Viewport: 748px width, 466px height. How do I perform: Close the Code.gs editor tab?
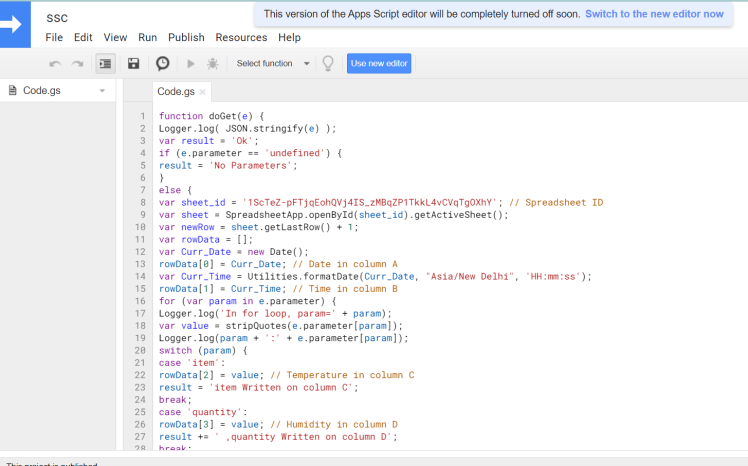203,92
